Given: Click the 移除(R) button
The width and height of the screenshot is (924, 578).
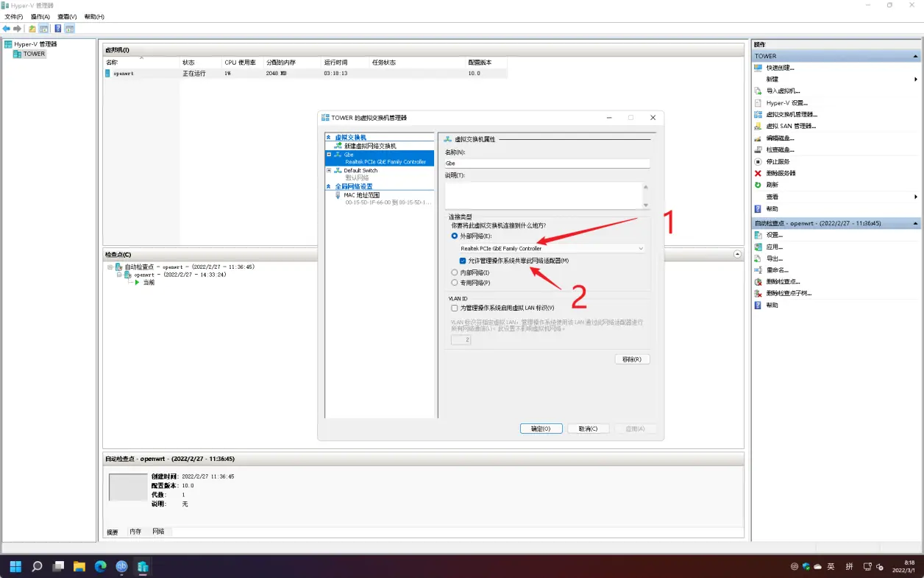Looking at the screenshot, I should (632, 359).
